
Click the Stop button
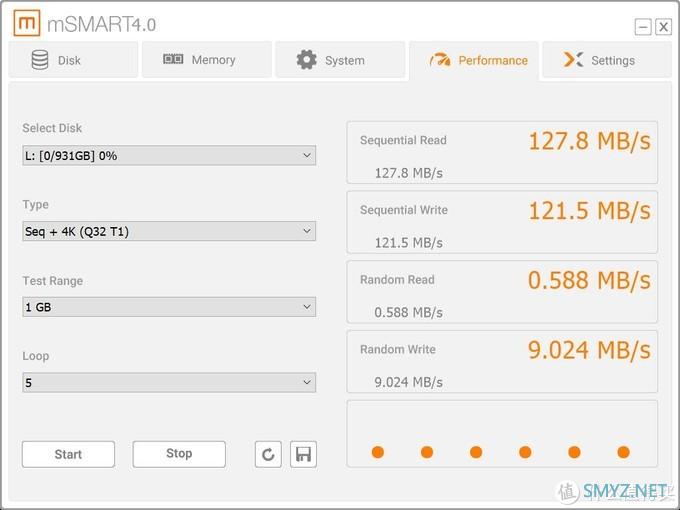[x=179, y=454]
